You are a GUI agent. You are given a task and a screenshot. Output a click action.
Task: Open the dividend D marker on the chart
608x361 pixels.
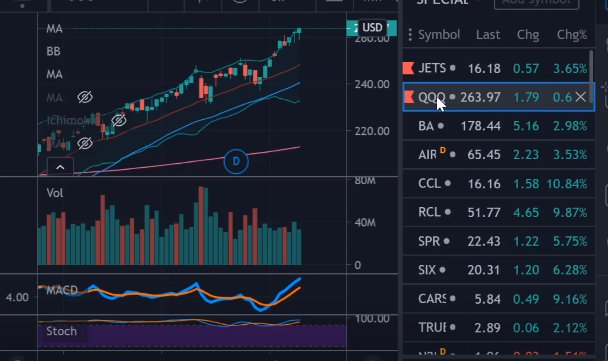pos(236,161)
